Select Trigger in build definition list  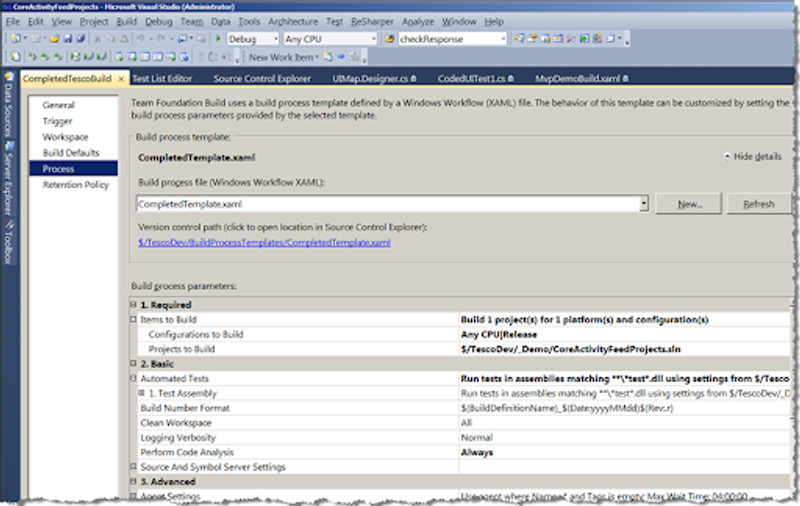[58, 121]
